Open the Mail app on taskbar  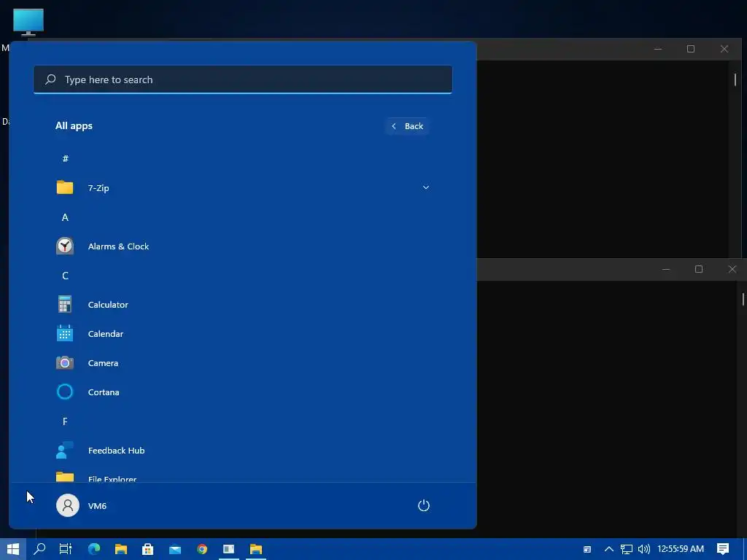tap(175, 549)
